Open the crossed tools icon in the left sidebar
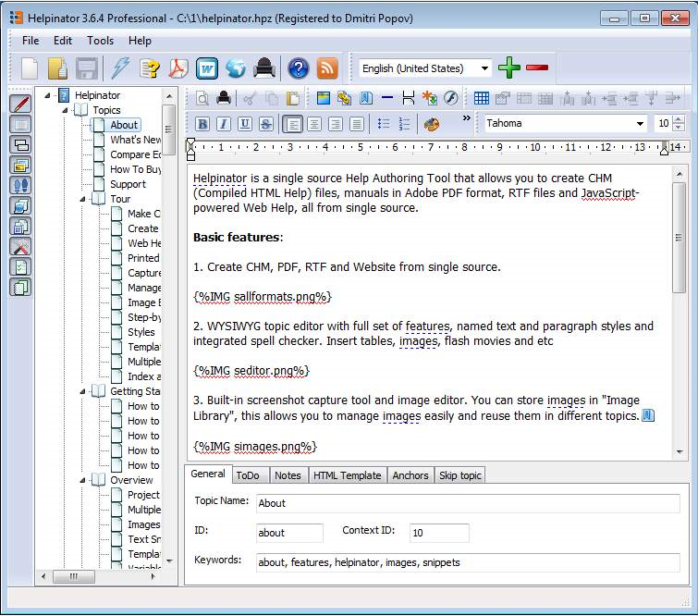 pos(20,247)
